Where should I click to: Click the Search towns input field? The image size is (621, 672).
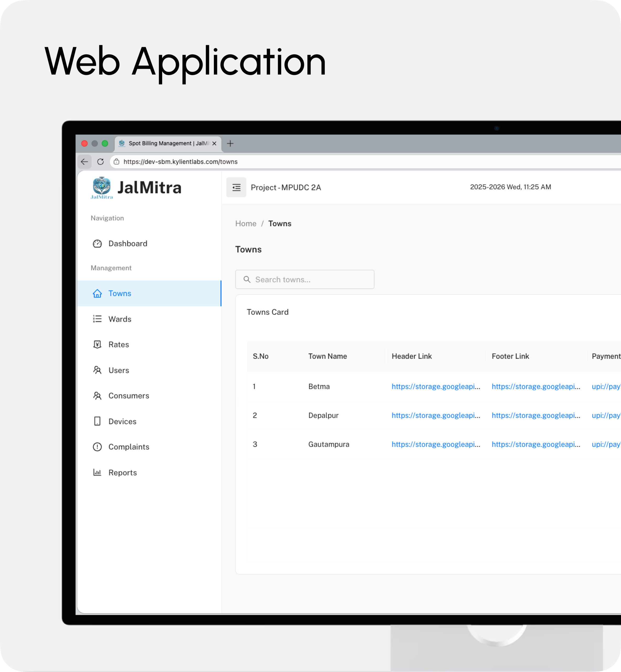(305, 279)
